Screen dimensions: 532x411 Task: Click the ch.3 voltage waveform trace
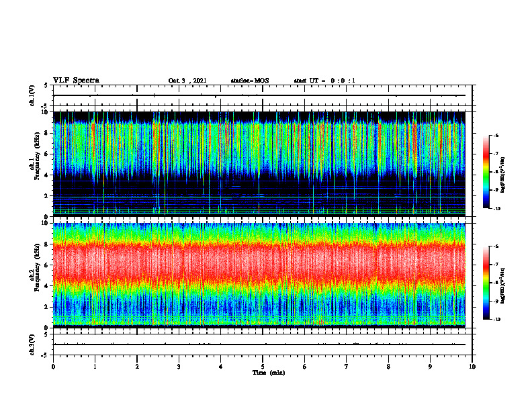(259, 345)
